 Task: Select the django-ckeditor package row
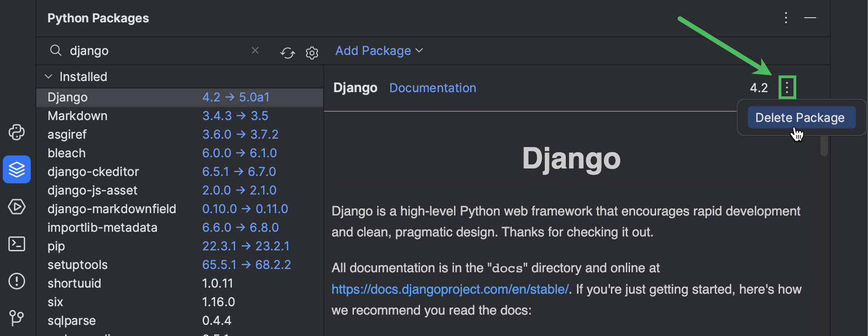point(180,172)
